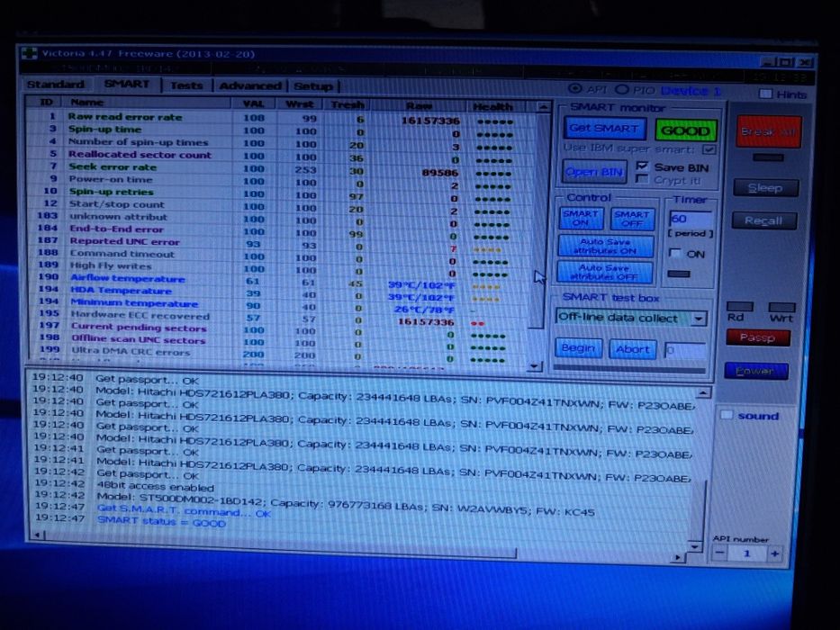Screen dimensions: 840x630
Task: Click the SMART OFF button
Action: tap(632, 219)
